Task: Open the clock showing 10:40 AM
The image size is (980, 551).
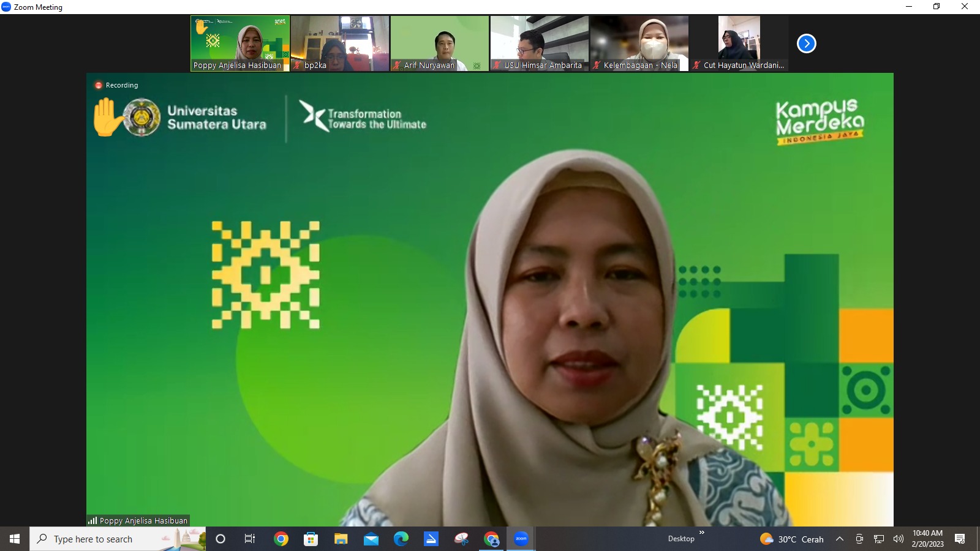Action: 927,539
